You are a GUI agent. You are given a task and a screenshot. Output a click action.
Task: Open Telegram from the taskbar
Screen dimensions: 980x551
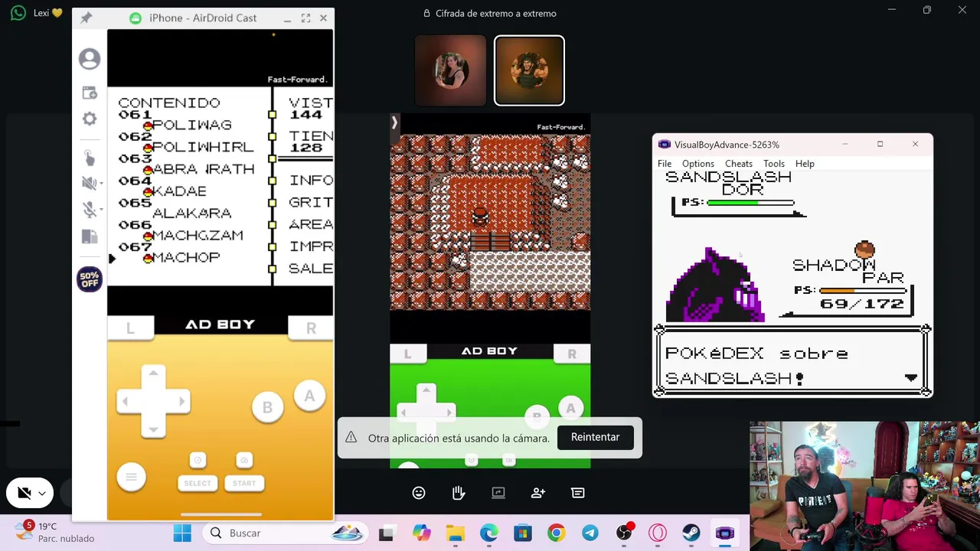point(590,533)
